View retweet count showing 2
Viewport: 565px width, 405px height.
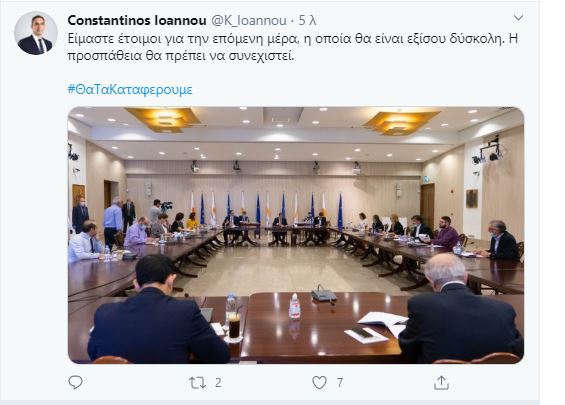218,383
